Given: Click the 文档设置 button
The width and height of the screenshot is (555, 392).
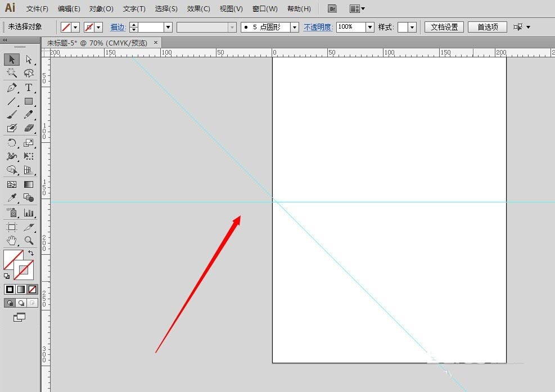Looking at the screenshot, I should pos(444,27).
